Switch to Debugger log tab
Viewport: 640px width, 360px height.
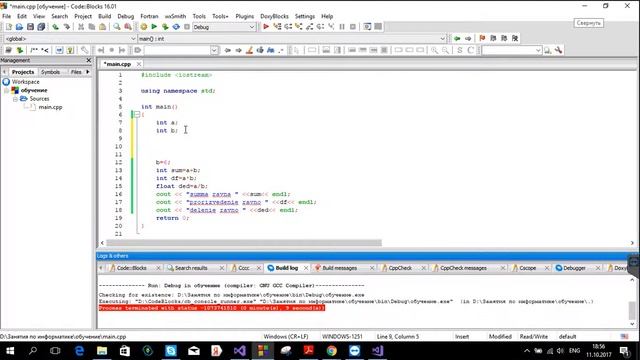click(x=574, y=268)
